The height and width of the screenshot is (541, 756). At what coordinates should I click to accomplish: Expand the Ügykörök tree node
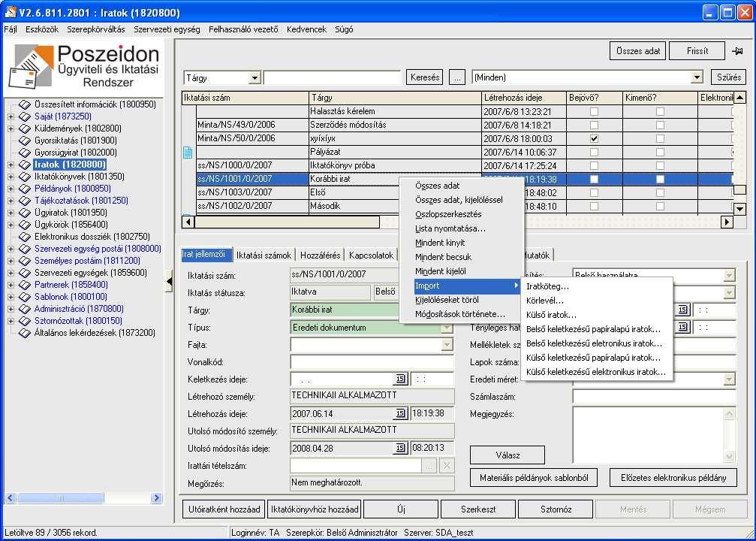(11, 225)
